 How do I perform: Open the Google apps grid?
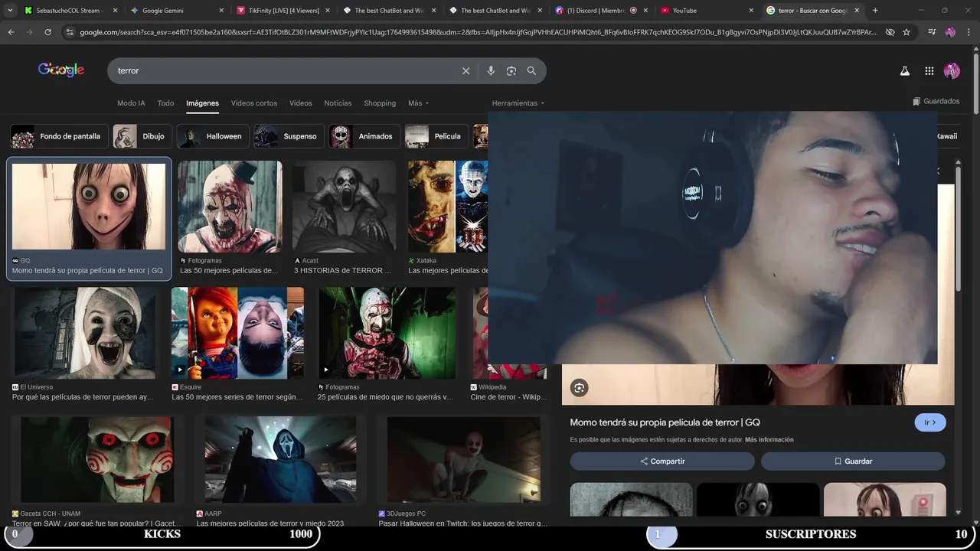929,70
